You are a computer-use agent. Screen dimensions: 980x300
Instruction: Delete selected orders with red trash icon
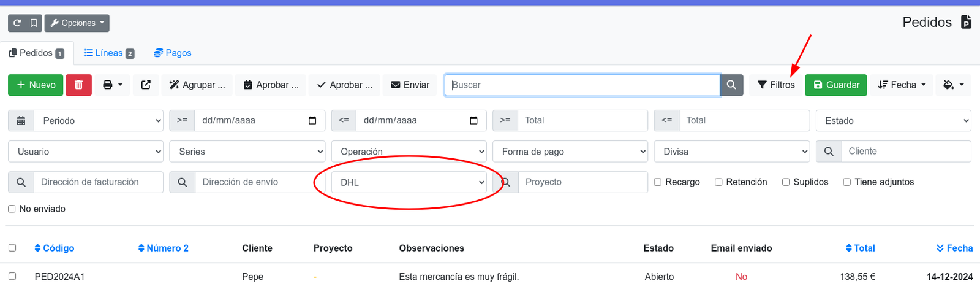78,85
